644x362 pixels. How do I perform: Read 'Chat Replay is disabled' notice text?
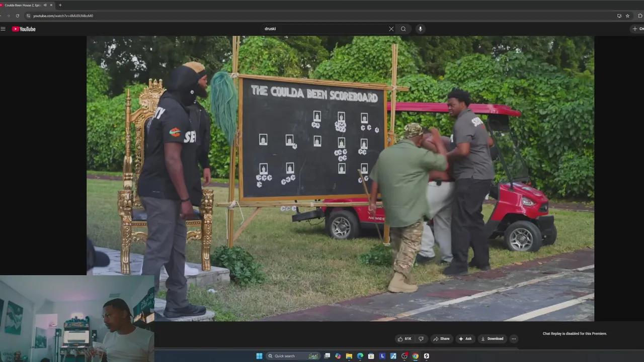[x=575, y=334]
